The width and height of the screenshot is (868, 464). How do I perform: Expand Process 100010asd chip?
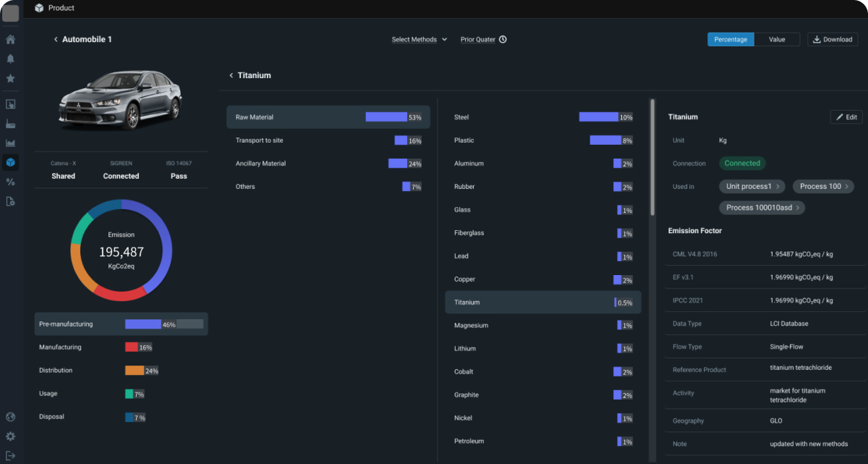[762, 207]
